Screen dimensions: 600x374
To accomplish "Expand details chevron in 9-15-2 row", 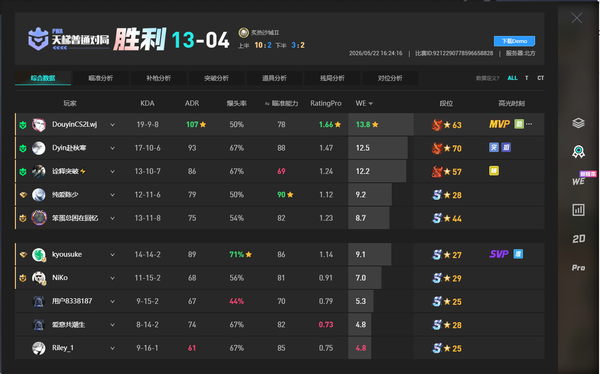I will [112, 302].
